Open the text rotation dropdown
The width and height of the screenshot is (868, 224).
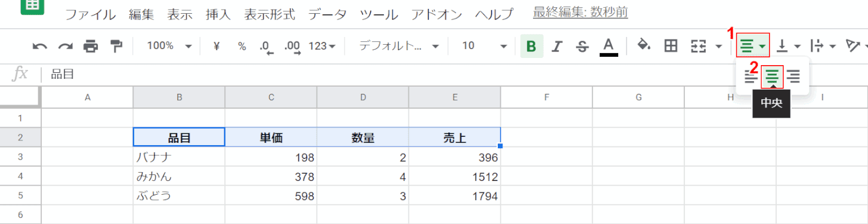[857, 46]
